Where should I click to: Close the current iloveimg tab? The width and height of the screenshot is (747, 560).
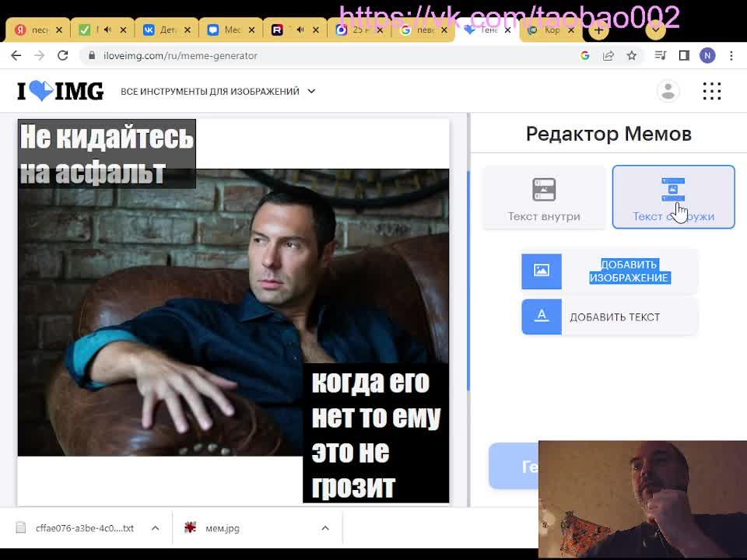tap(508, 30)
